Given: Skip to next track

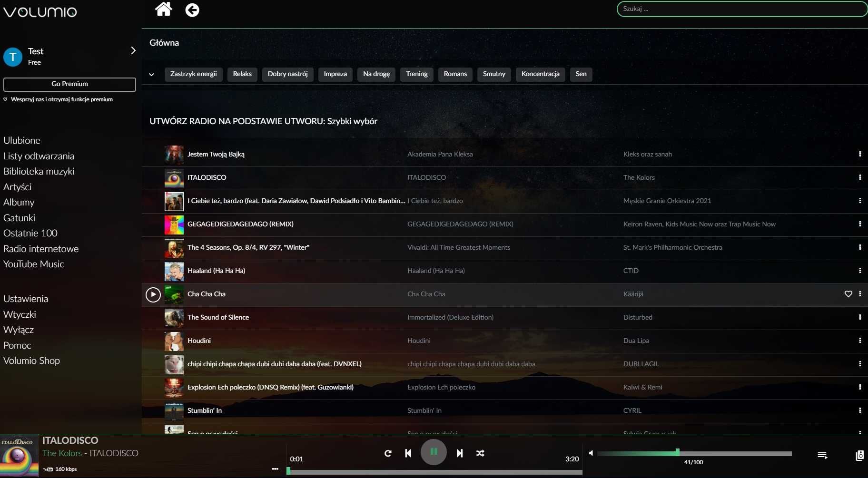Looking at the screenshot, I should point(459,453).
